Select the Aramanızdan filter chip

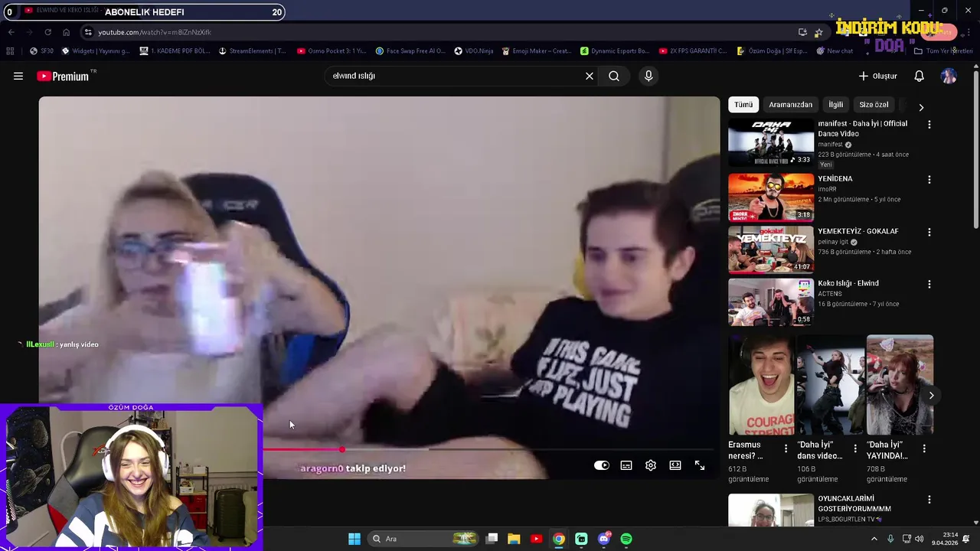[790, 105]
